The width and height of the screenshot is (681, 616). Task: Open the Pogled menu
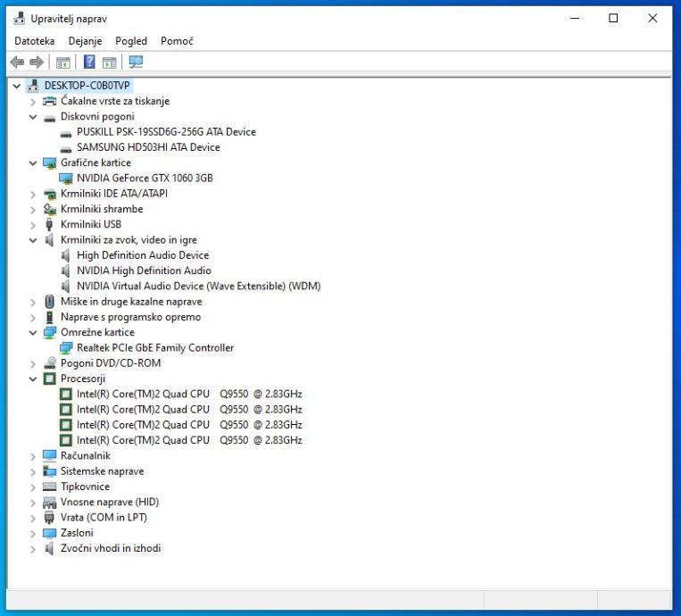pyautogui.click(x=131, y=41)
